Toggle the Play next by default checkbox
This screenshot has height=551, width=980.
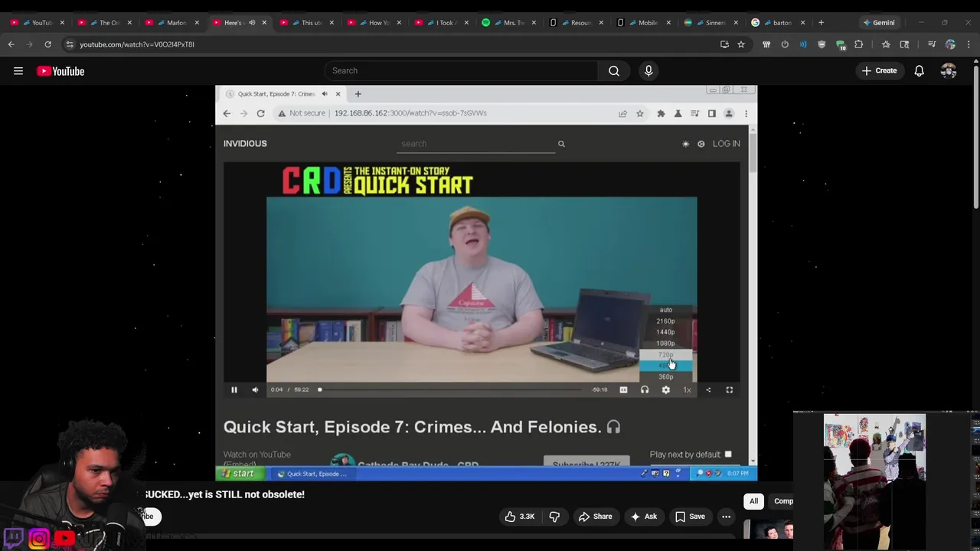click(728, 455)
